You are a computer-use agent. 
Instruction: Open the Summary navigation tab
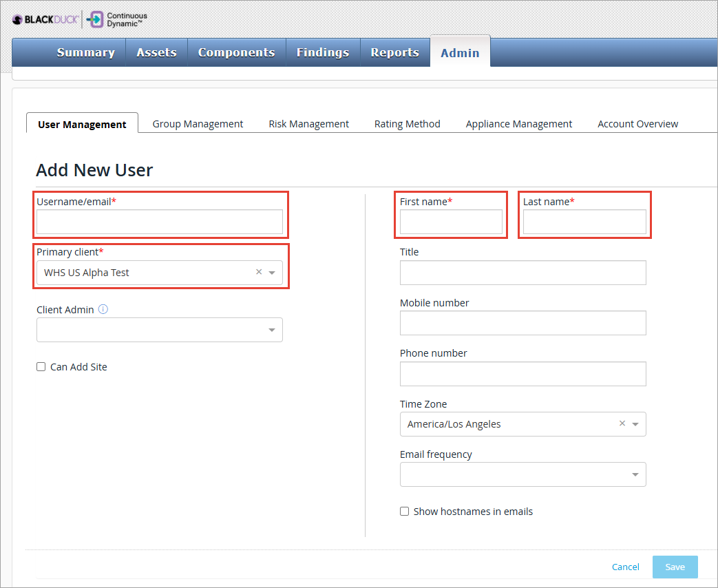(85, 52)
